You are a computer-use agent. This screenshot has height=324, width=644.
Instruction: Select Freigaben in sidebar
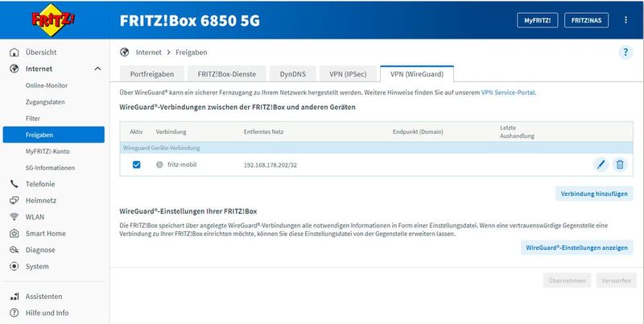53,135
